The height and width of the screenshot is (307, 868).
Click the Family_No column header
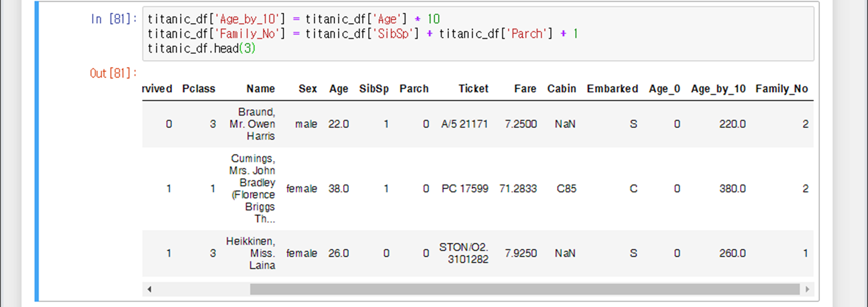click(x=782, y=89)
